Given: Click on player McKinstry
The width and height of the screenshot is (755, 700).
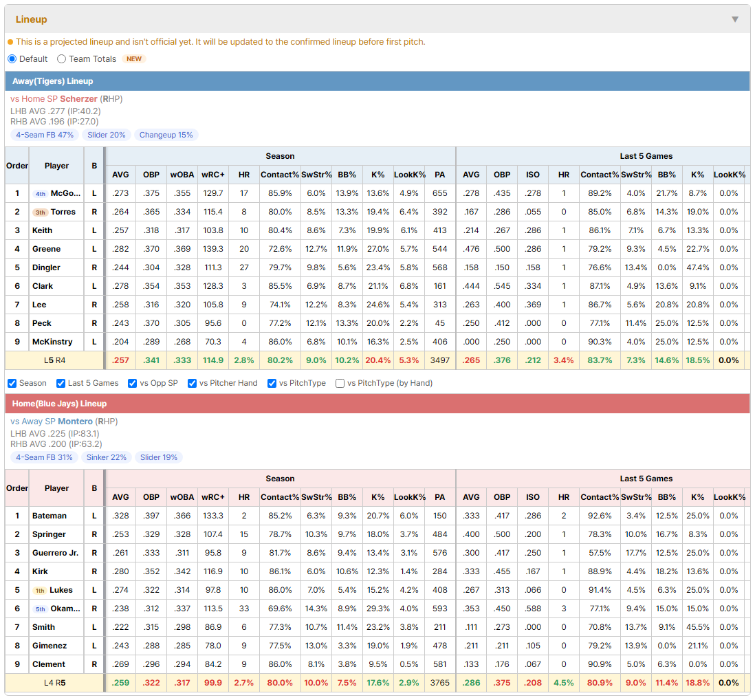Looking at the screenshot, I should pyautogui.click(x=52, y=342).
